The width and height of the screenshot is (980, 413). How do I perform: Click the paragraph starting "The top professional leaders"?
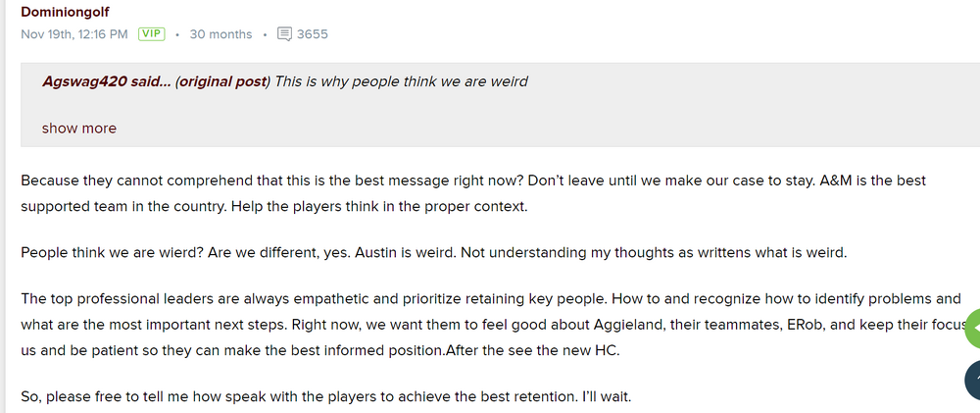tap(392, 299)
